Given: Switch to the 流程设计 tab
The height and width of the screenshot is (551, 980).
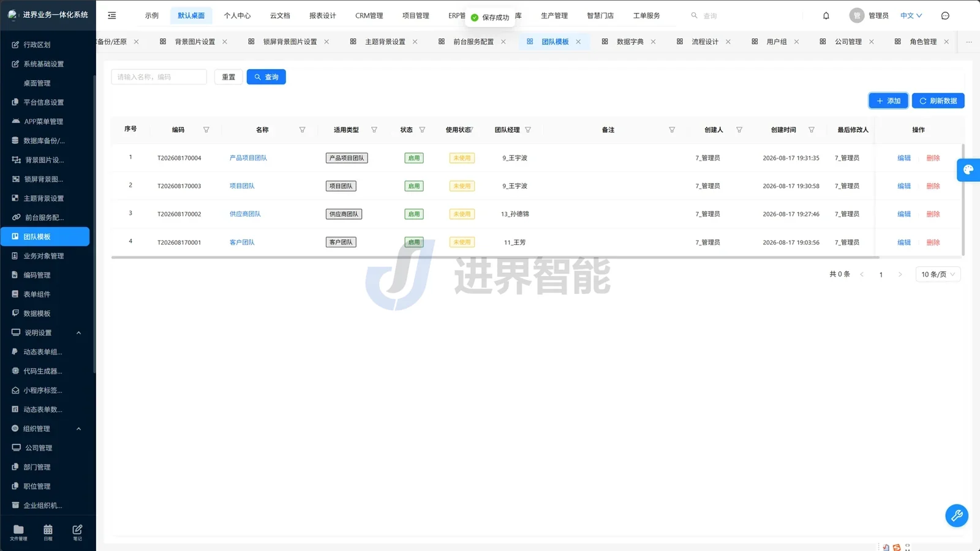Looking at the screenshot, I should coord(704,42).
